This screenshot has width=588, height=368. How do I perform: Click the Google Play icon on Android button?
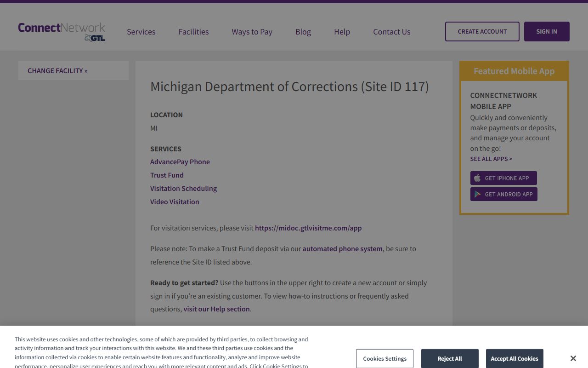(477, 194)
